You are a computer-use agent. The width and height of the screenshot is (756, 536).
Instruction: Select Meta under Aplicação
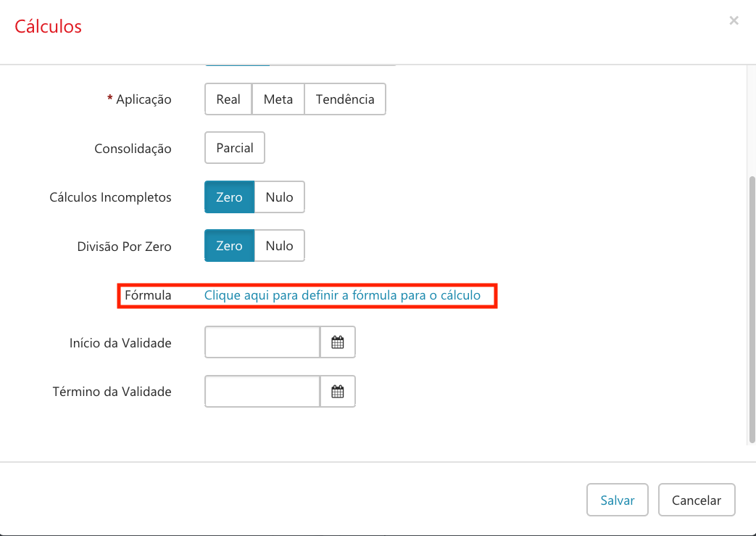[x=278, y=99]
